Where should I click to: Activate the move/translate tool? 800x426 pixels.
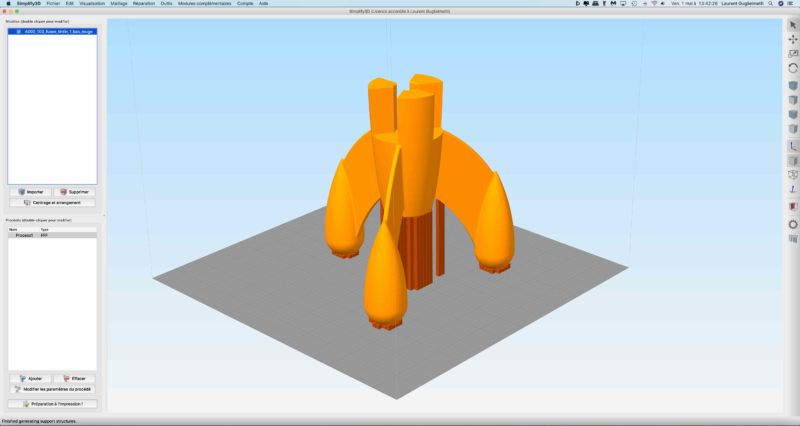point(793,38)
